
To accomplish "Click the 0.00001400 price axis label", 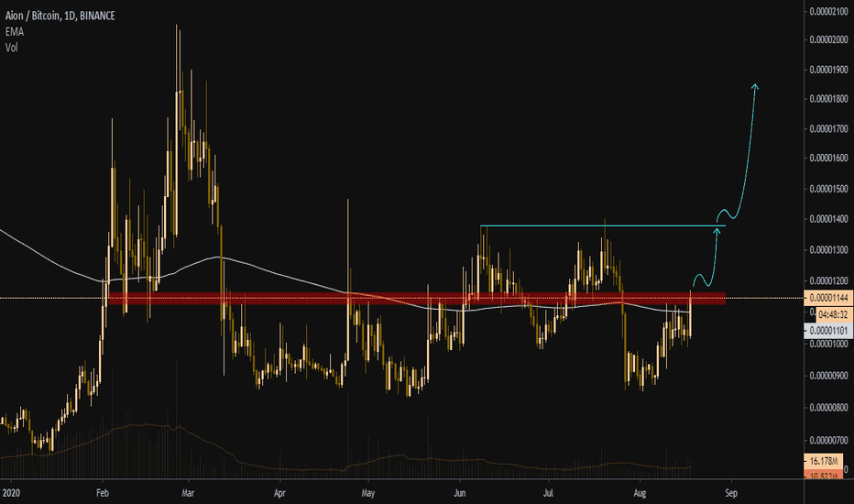I will coord(828,219).
